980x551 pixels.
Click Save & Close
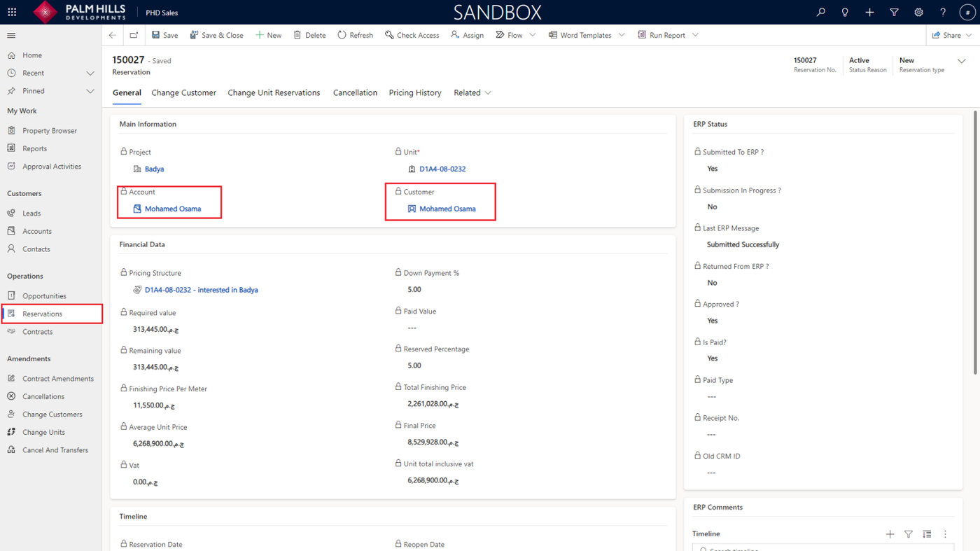coord(217,35)
